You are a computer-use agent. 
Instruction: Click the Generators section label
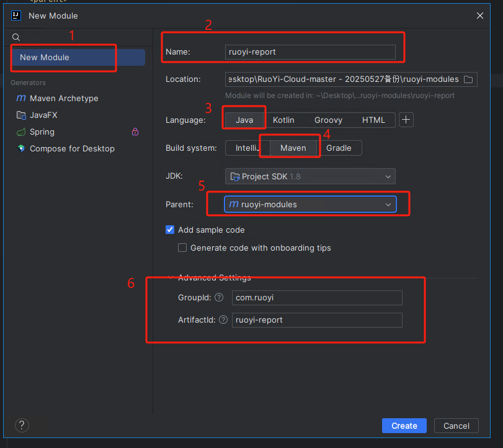29,83
